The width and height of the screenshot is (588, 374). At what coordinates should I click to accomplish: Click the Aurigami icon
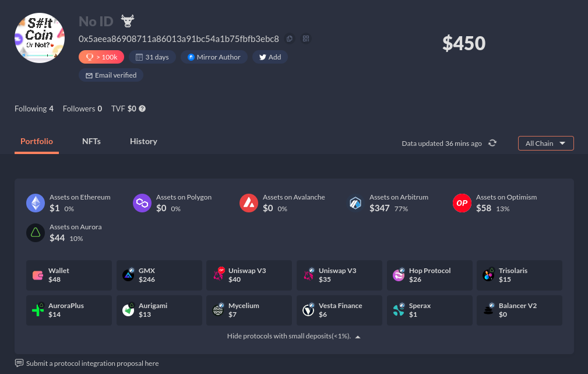point(128,310)
